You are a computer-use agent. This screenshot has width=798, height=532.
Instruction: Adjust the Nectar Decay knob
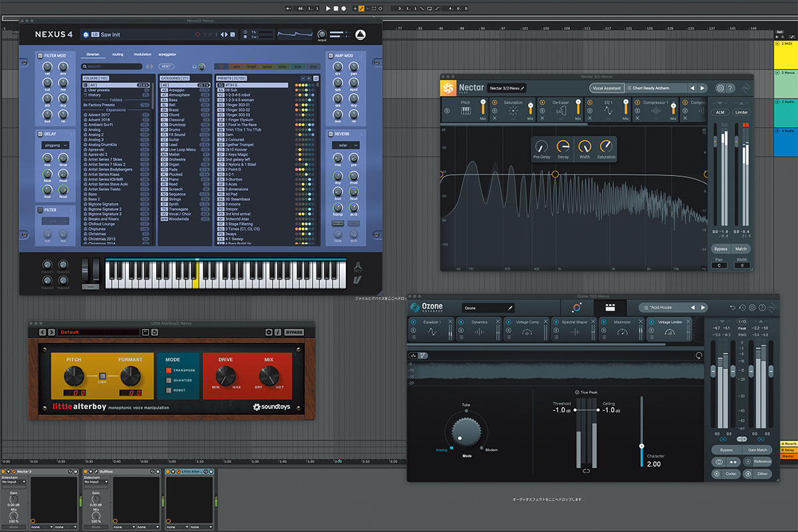point(563,146)
